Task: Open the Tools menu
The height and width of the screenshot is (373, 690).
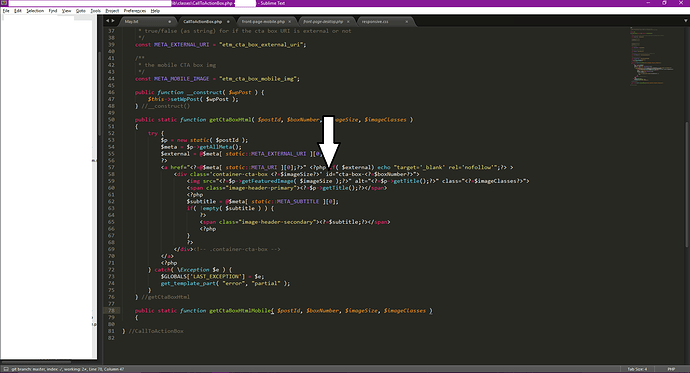Action: click(x=95, y=11)
